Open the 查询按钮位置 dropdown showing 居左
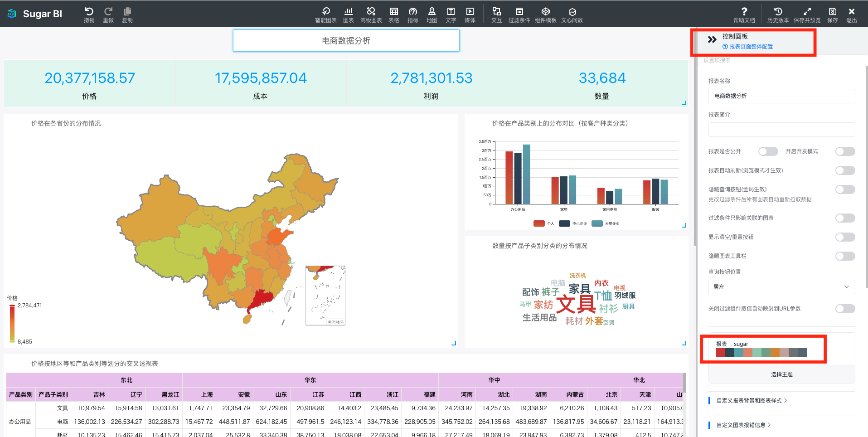 (x=781, y=287)
